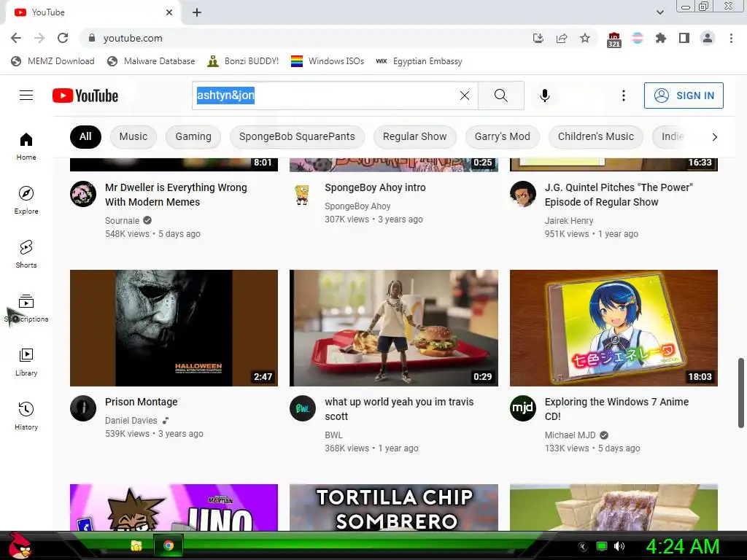747x560 pixels.
Task: Open the volume speaker tray icon
Action: coord(619,546)
